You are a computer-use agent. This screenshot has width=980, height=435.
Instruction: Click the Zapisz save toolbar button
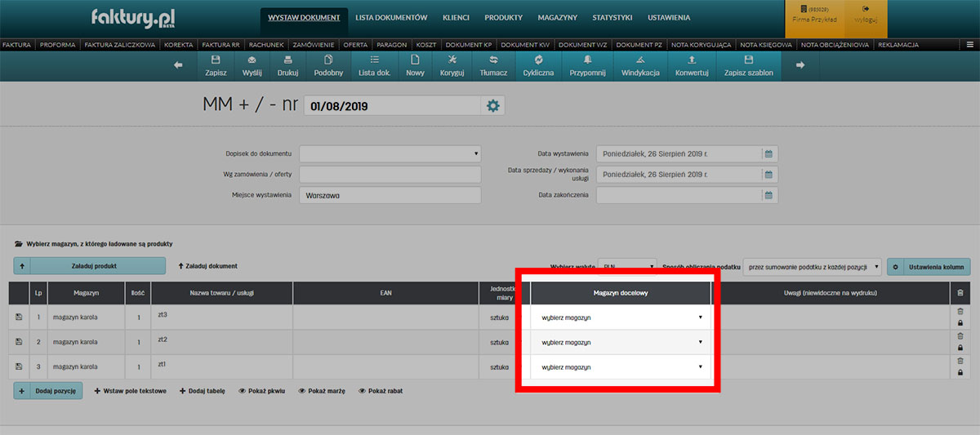point(216,66)
